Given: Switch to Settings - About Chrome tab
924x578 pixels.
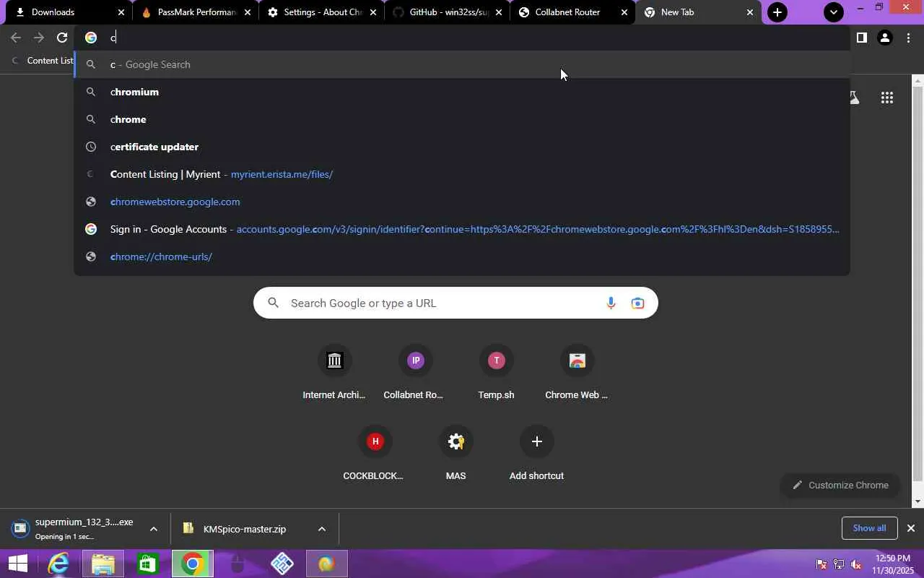Looking at the screenshot, I should click(x=321, y=12).
